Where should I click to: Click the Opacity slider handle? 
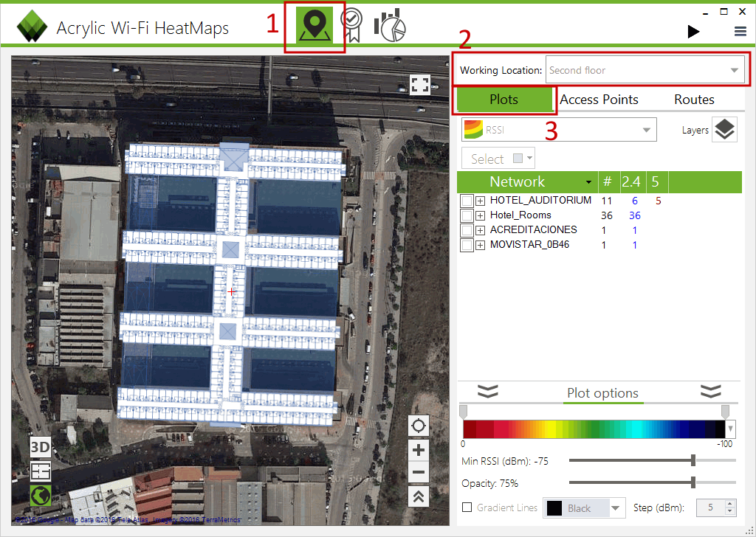click(x=693, y=482)
